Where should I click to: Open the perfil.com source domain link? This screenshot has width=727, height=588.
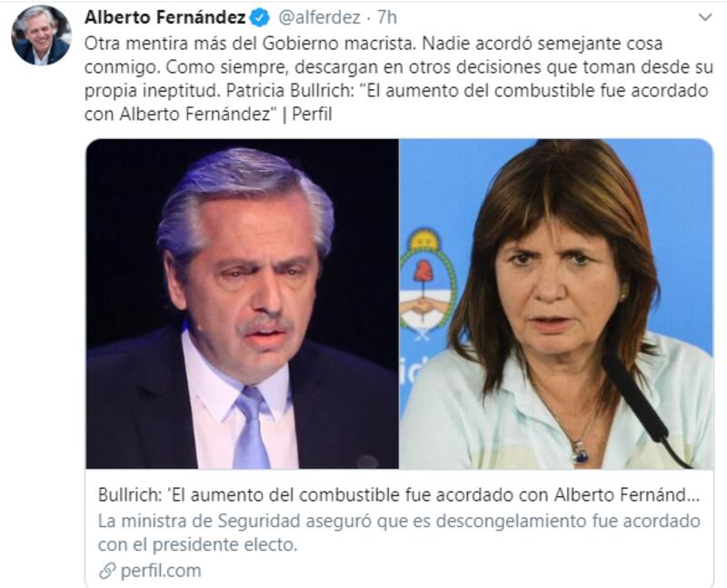coord(161,571)
